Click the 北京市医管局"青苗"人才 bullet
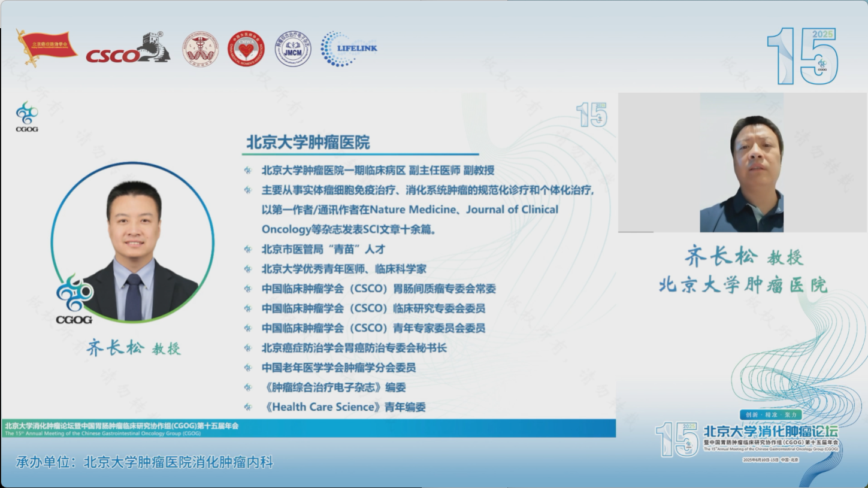This screenshot has height=488, width=868. [x=323, y=249]
